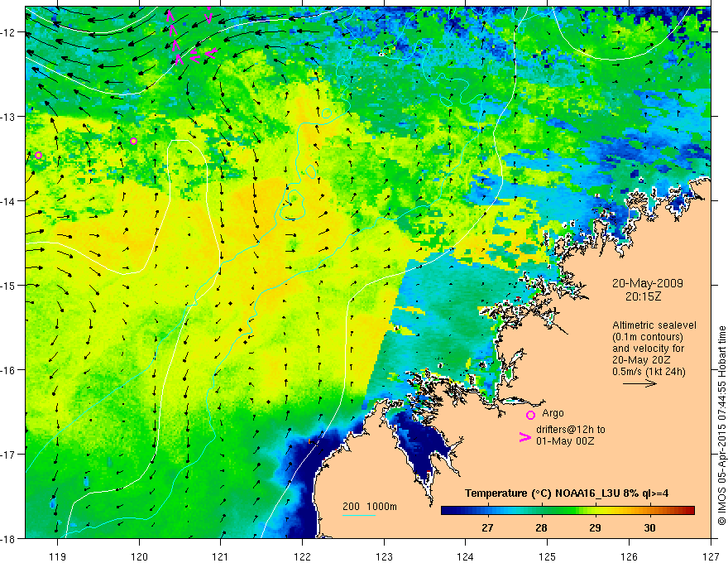Screen dimensions: 728x563
Task: Click the 29 label on temperature scale
Action: click(595, 527)
